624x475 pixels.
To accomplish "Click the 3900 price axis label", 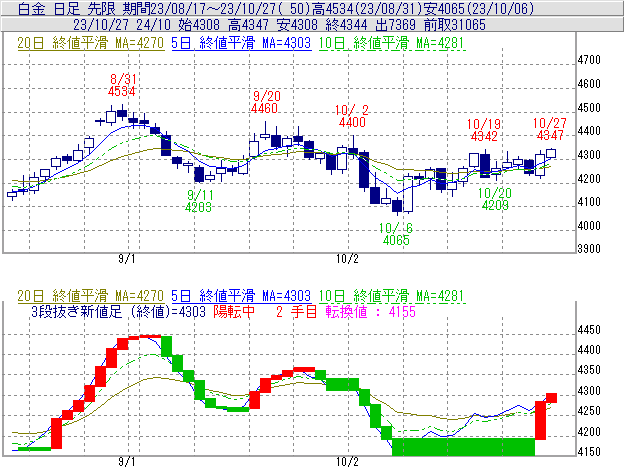I will click(x=589, y=249).
